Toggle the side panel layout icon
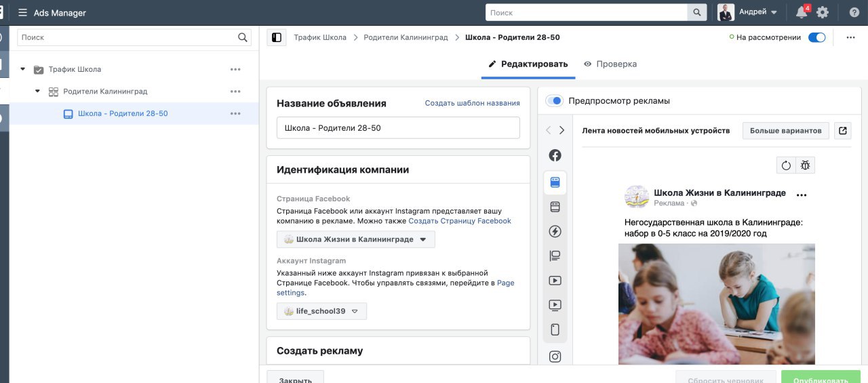 tap(276, 38)
